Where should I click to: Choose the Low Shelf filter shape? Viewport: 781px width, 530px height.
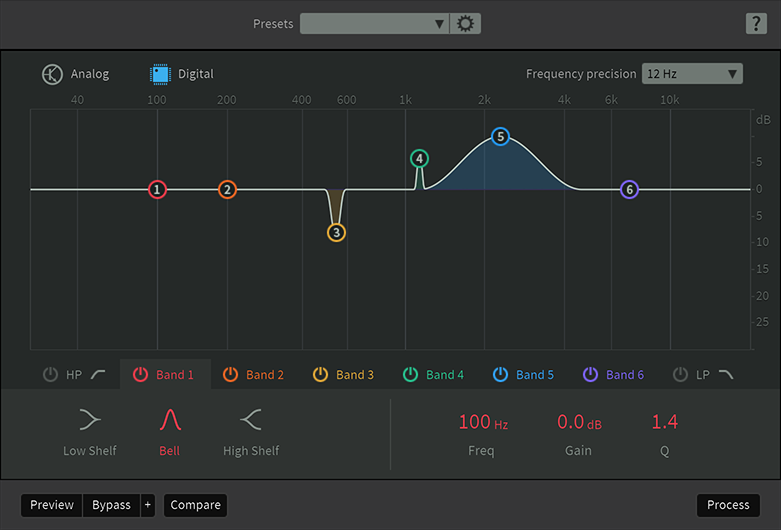pyautogui.click(x=90, y=419)
